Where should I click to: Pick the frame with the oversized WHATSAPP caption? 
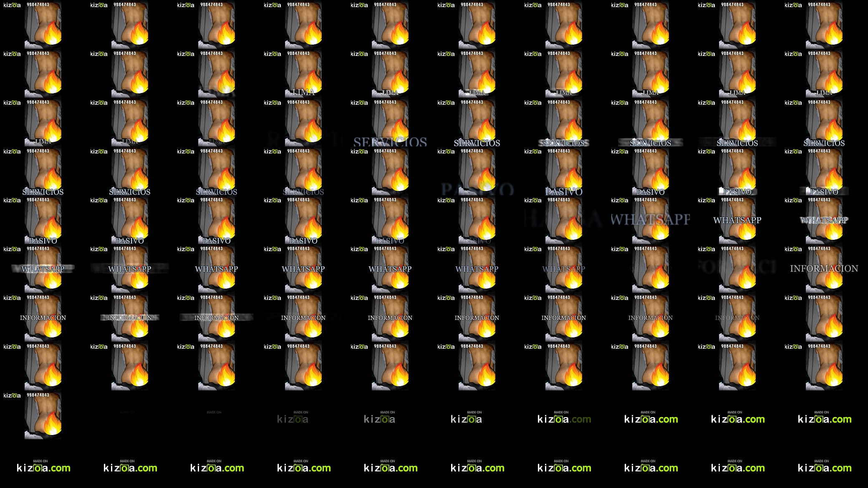651,220
